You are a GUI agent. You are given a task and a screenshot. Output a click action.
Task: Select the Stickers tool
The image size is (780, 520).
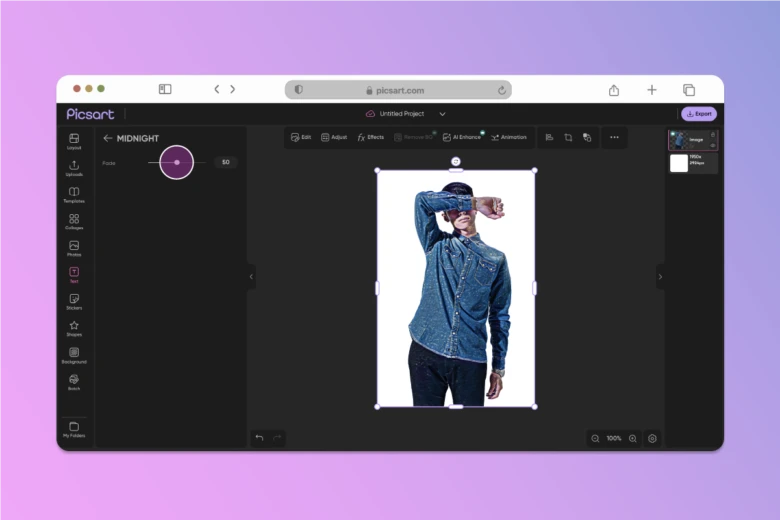pyautogui.click(x=74, y=301)
